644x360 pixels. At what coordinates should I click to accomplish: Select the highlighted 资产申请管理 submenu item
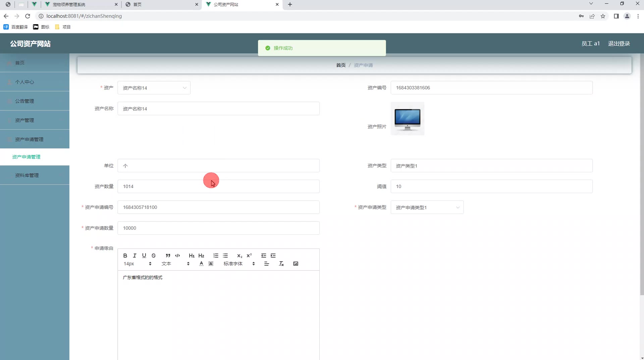click(35, 157)
